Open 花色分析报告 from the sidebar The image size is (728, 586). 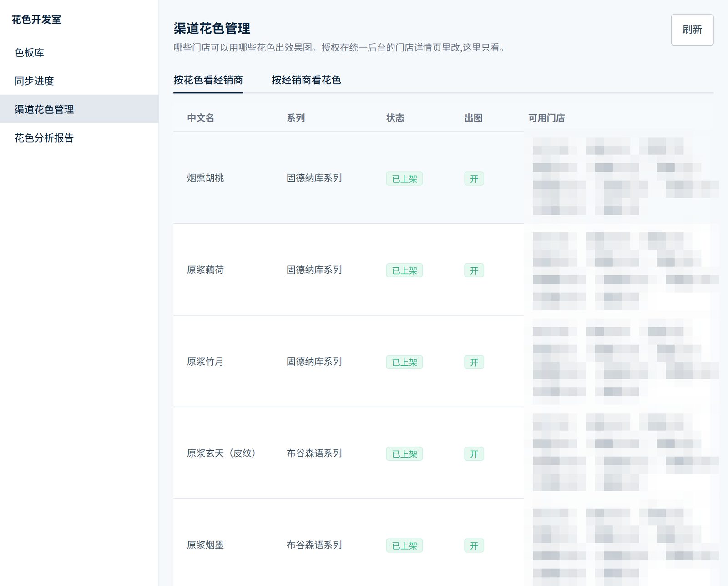coord(79,138)
